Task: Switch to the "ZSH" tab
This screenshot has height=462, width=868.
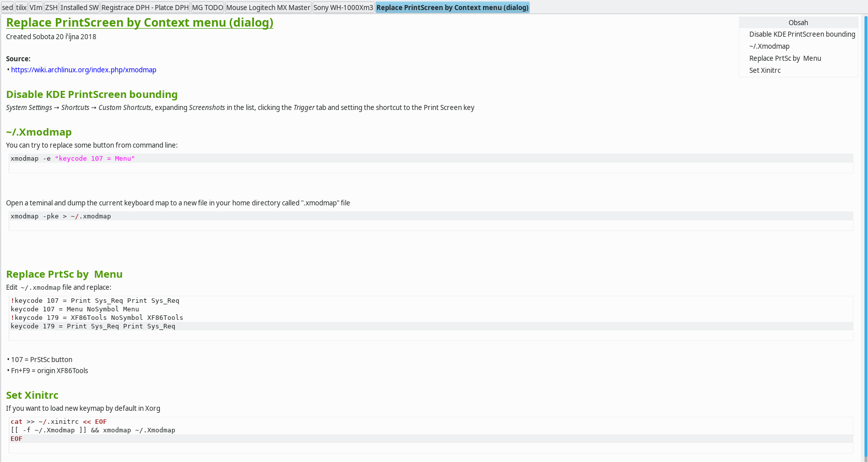Action: point(51,7)
